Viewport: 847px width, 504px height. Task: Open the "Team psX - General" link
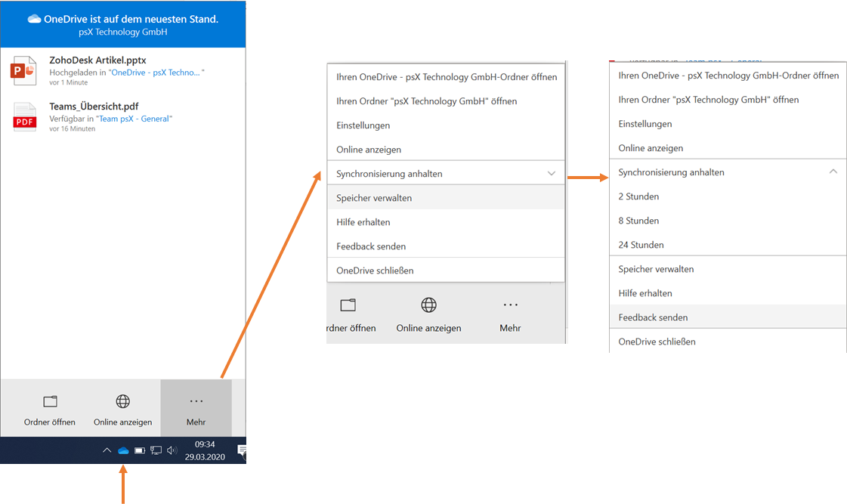134,119
